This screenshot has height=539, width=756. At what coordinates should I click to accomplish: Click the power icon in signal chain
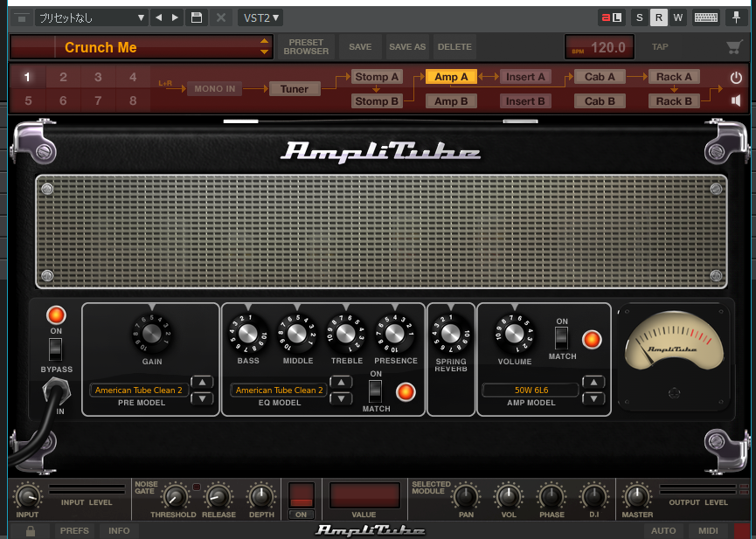[736, 78]
